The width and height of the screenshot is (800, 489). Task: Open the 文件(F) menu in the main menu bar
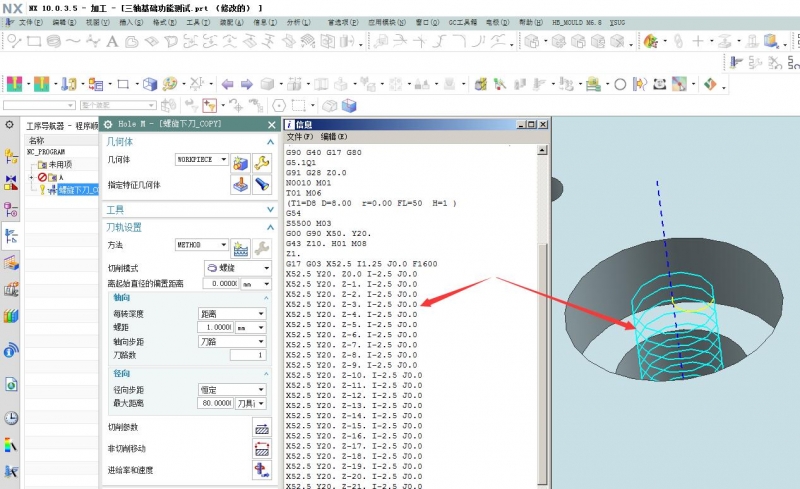(31, 22)
